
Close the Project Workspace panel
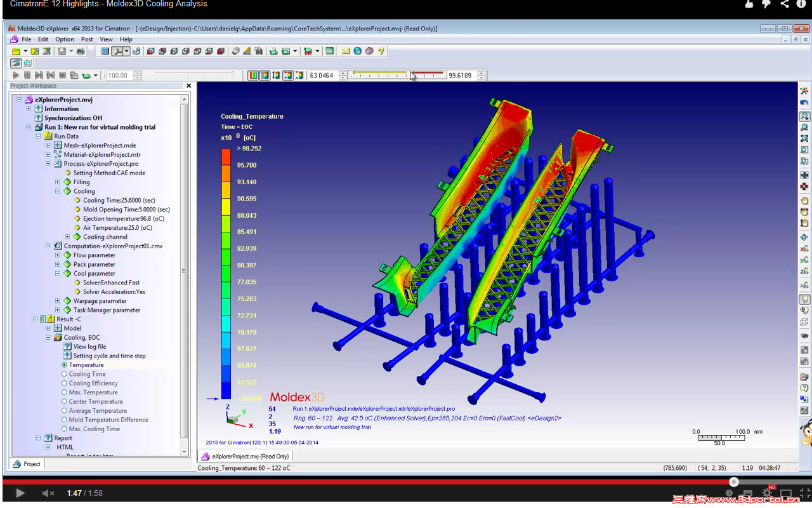[188, 86]
